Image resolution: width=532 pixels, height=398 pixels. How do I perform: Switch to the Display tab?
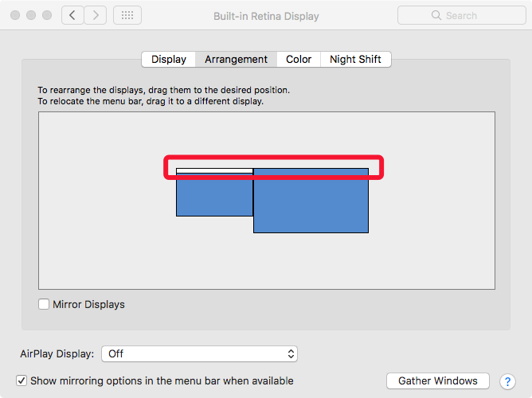[x=169, y=60]
